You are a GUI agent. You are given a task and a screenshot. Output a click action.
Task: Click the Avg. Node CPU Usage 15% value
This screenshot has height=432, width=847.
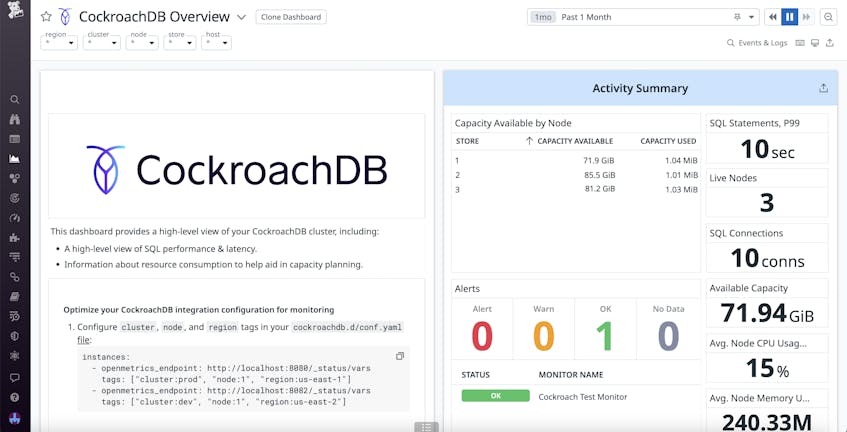[767, 368]
